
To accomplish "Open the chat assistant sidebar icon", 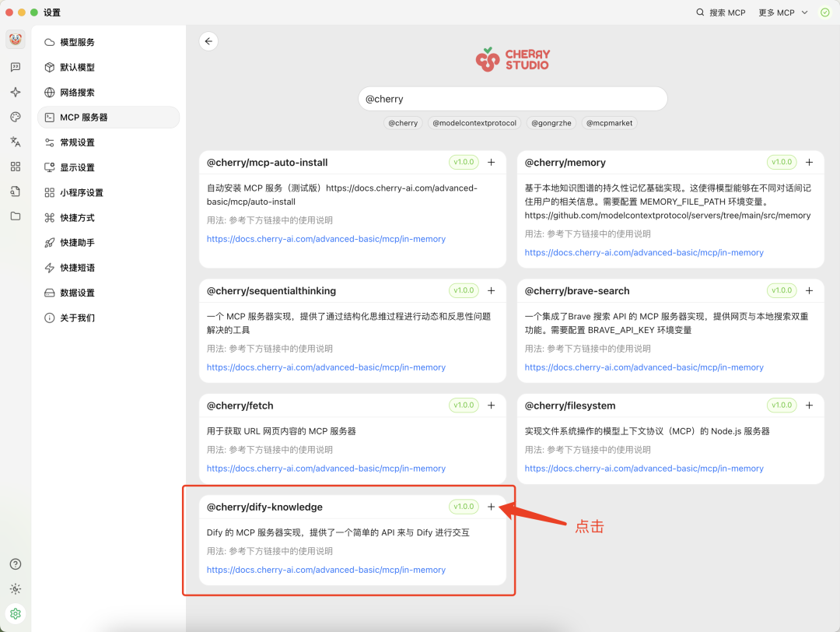I will point(16,67).
